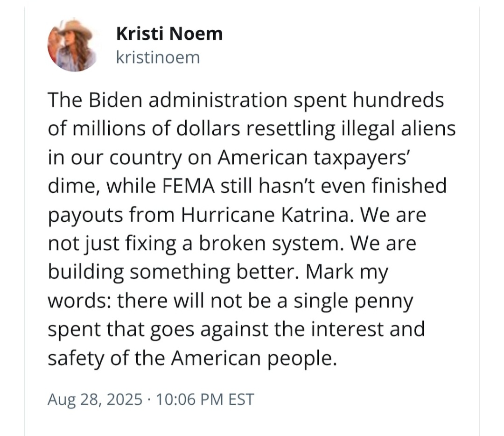This screenshot has height=436, width=504.
Task: Click the words Hurricane Katrina
Action: coord(265,215)
